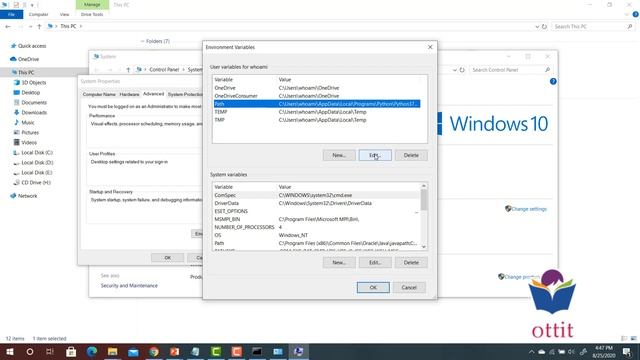This screenshot has width=640, height=360.
Task: Open Manage contextual ribbon tab
Action: [x=92, y=4]
